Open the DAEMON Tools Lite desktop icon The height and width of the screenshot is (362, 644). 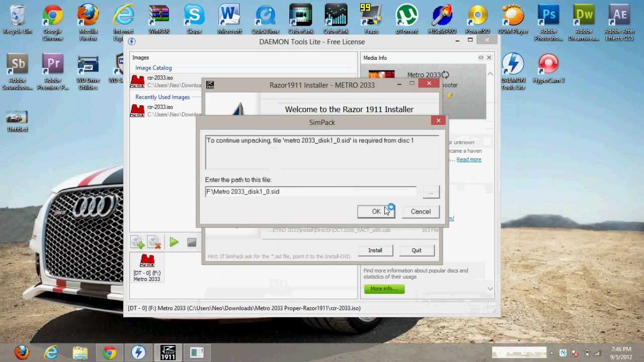[513, 72]
